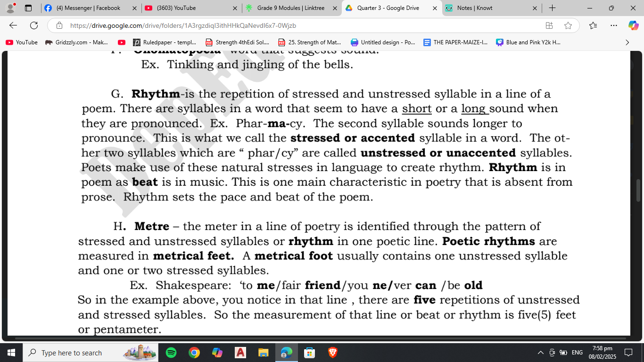
Task: Open a new browser tab
Action: tap(552, 8)
